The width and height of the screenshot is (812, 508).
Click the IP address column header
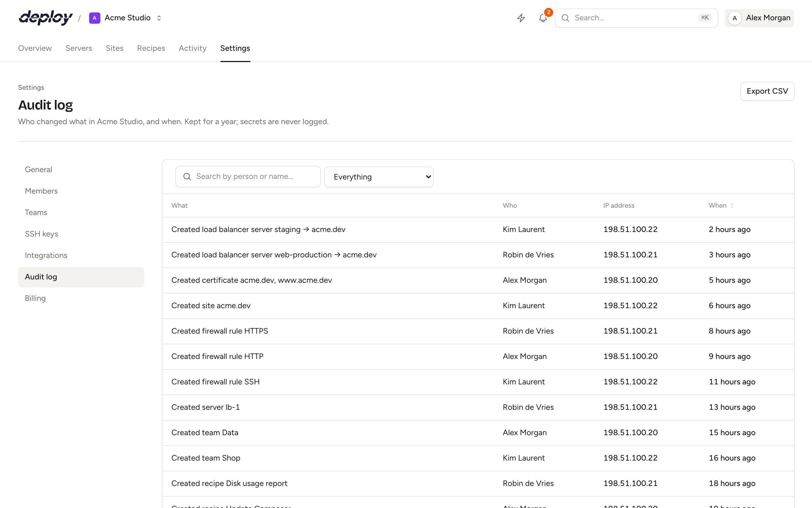[x=619, y=205]
